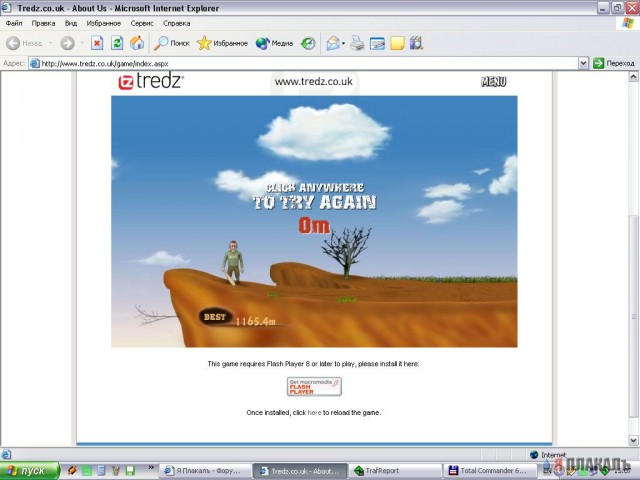Click the Mail envelope icon
This screenshot has width=640, height=480.
(x=333, y=43)
